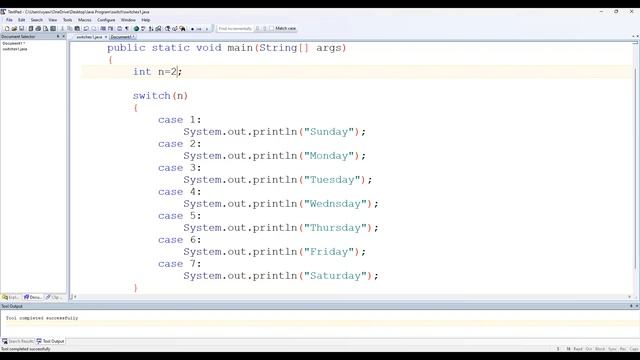
Task: Pin the Tool Output panel
Action: pyautogui.click(x=631, y=306)
